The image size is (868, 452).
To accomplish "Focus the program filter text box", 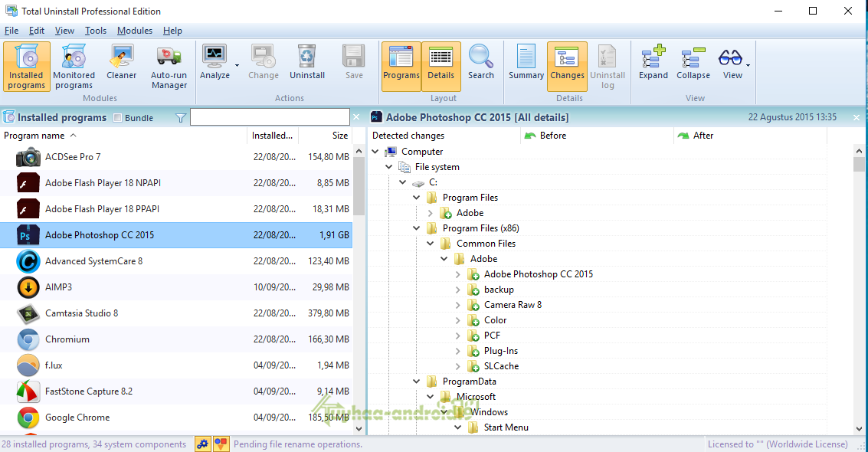I will [270, 116].
